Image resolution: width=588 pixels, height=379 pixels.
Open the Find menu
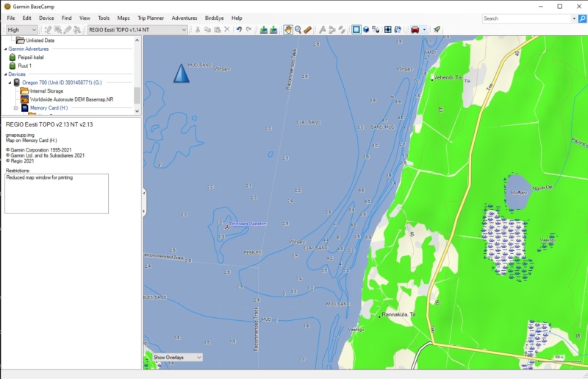(66, 18)
